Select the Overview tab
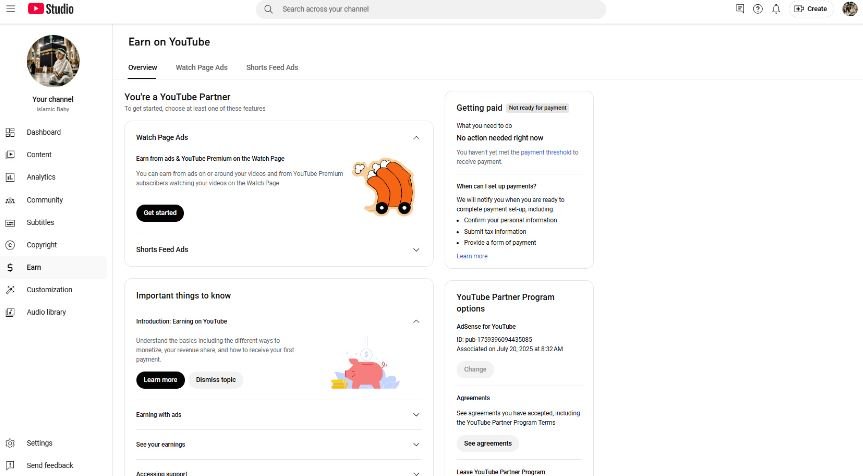Viewport: 863px width, 476px height. (x=143, y=67)
